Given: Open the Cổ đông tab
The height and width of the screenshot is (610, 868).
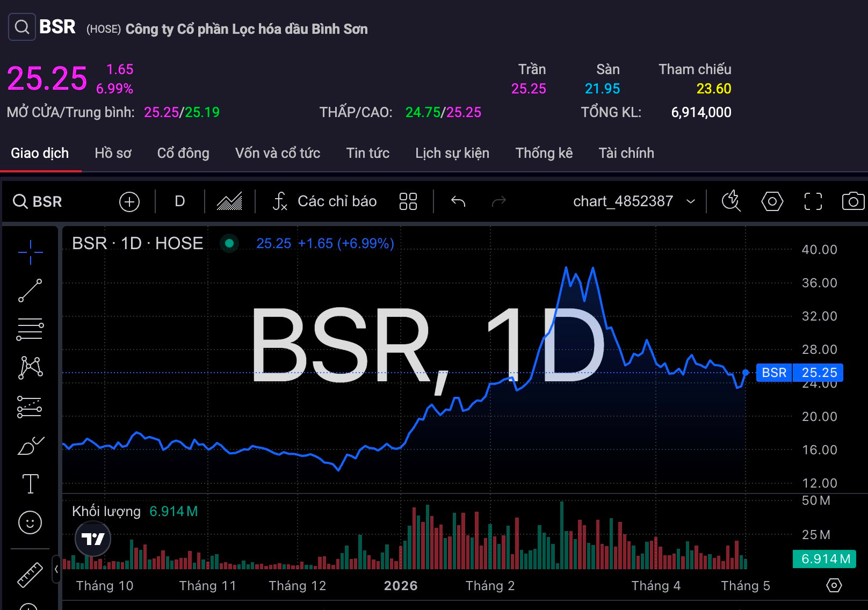Looking at the screenshot, I should (x=183, y=153).
